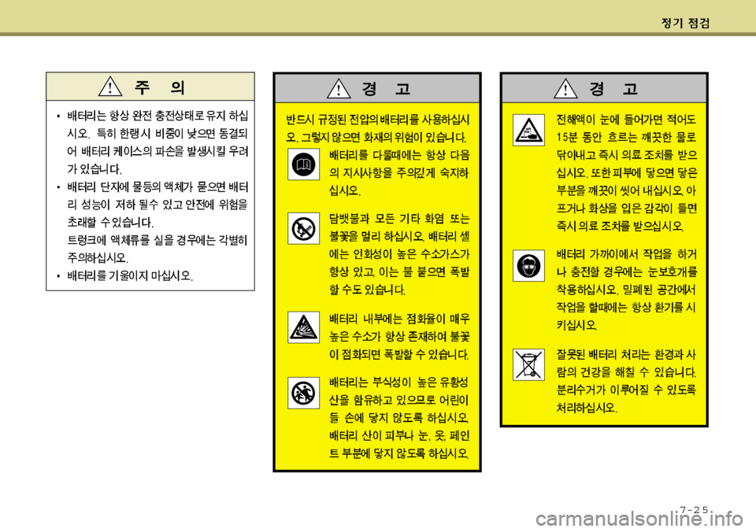Click the bullet starting 배터리 단자에 물등의 액체가
This screenshot has width=756, height=532.
[152, 205]
